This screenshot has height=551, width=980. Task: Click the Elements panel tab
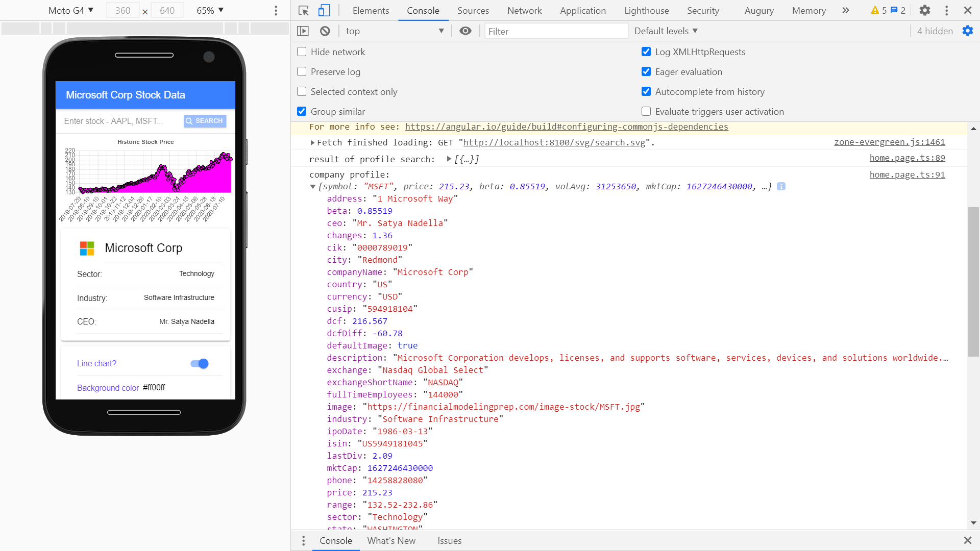pyautogui.click(x=370, y=11)
